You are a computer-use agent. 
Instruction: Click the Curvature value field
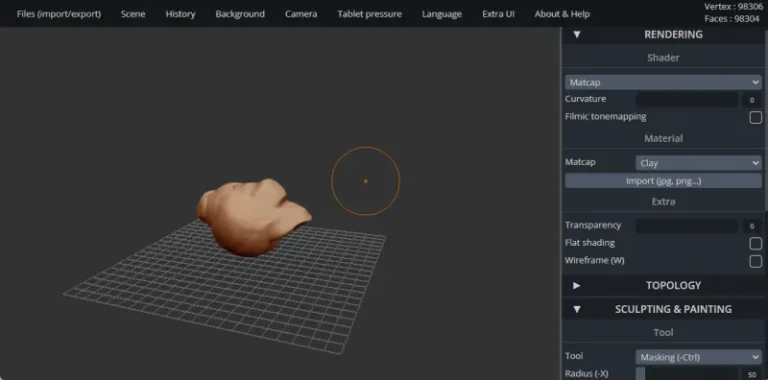752,100
